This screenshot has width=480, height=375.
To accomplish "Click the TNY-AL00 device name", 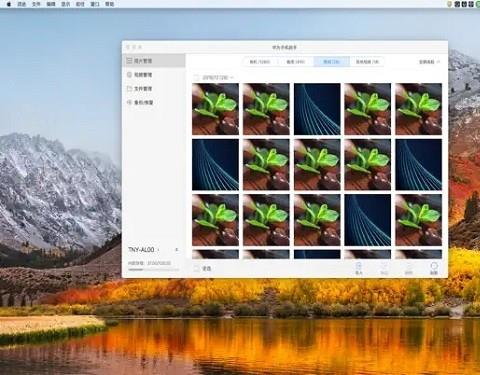I will point(141,250).
